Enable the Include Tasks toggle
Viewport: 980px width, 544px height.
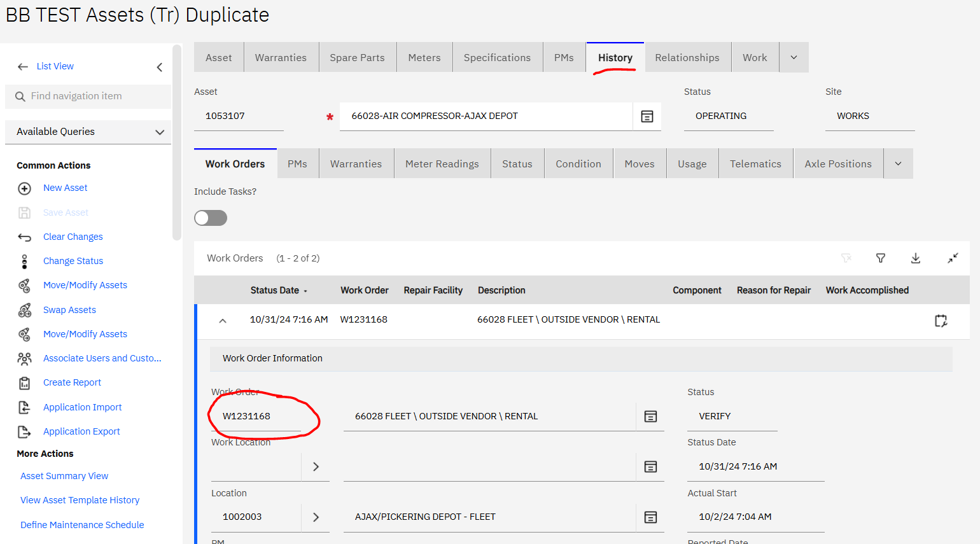211,218
